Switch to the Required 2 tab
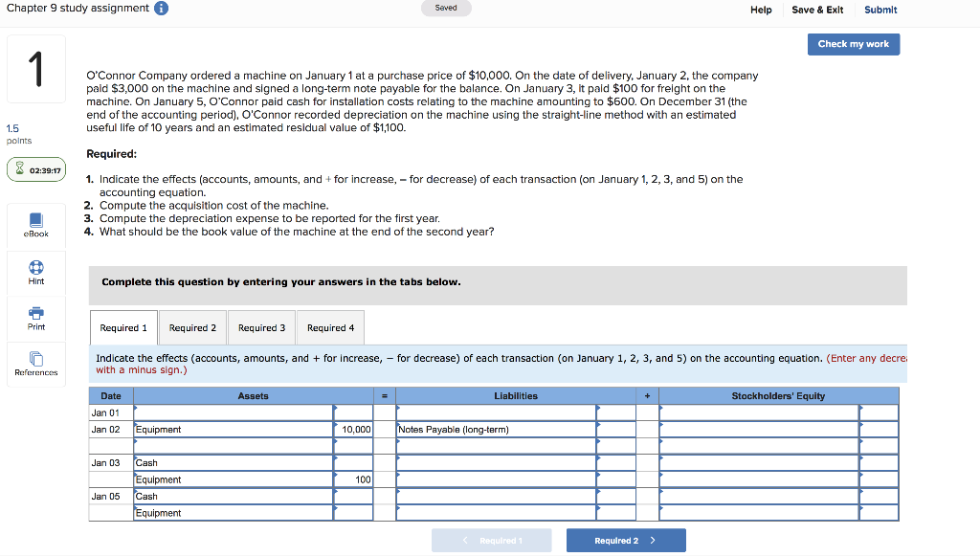 tap(191, 327)
